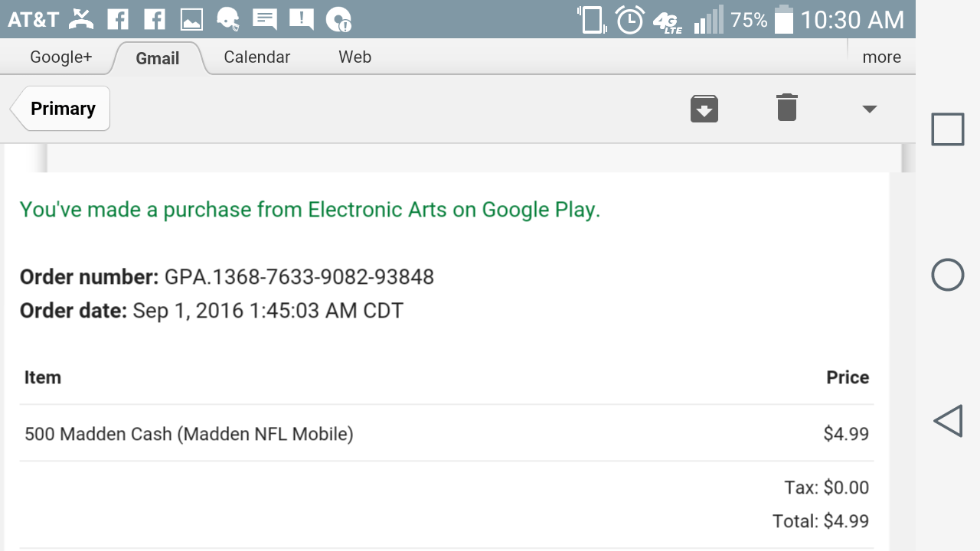Tap the missed call status bar icon

click(81, 19)
